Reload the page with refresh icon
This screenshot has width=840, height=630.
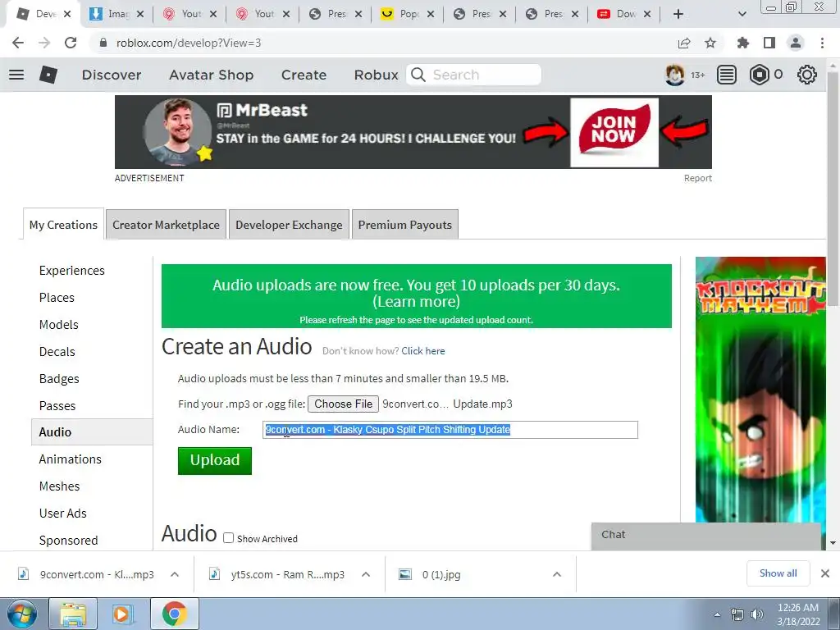(x=71, y=43)
